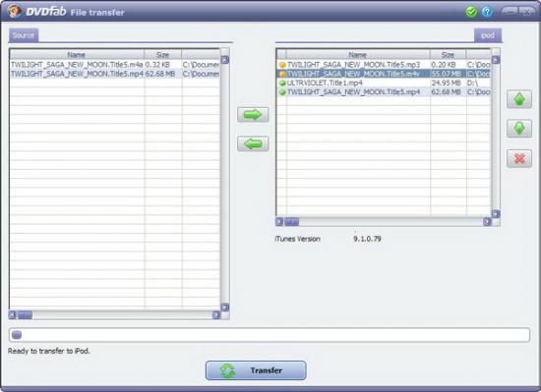This screenshot has height=392, width=541.
Task: Select the iPod tab
Action: [x=488, y=35]
